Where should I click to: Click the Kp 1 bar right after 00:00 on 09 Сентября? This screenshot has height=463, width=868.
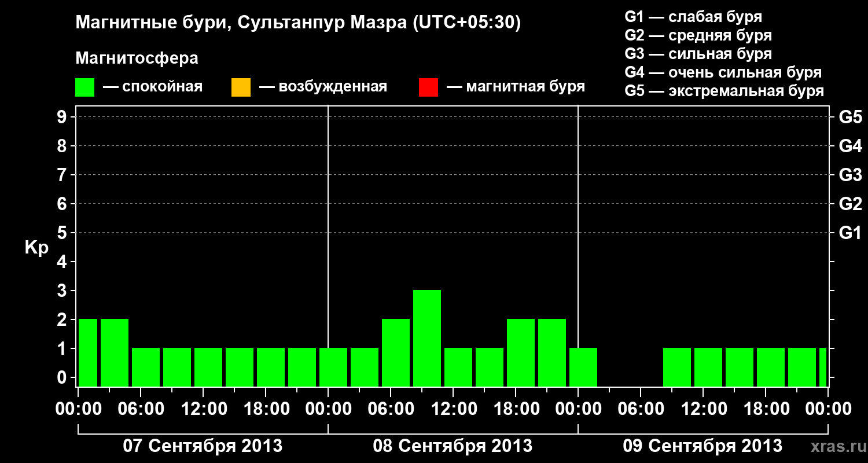583,367
